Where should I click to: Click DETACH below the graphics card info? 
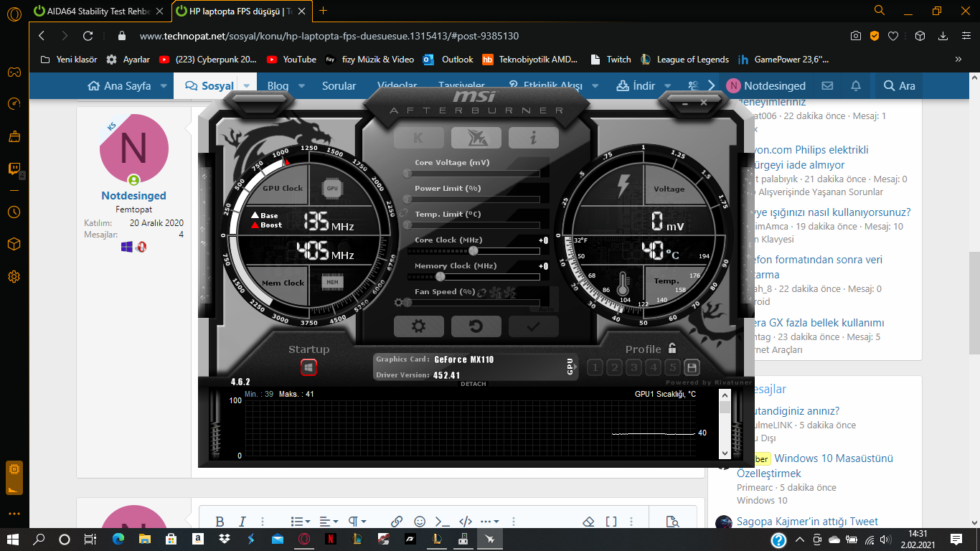click(x=473, y=384)
